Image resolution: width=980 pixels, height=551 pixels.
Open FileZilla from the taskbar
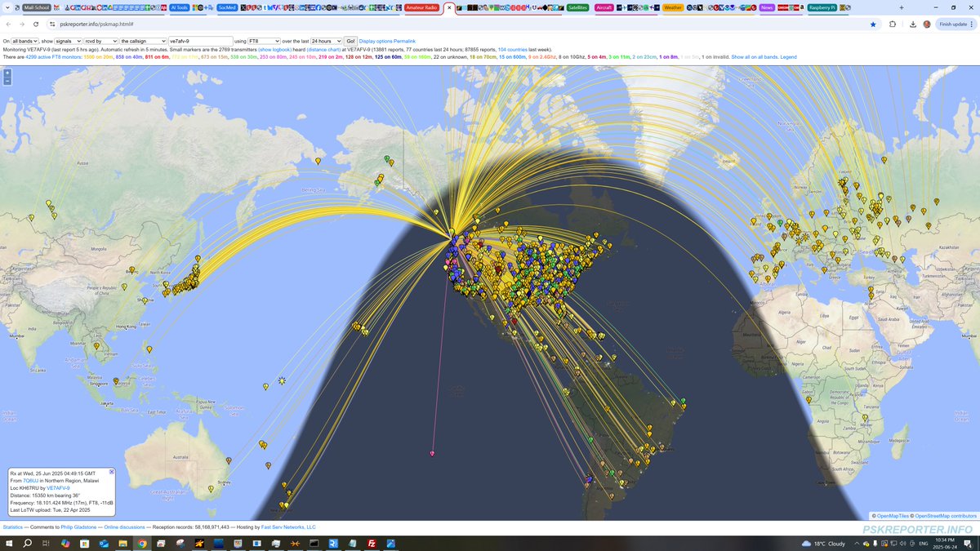click(372, 543)
